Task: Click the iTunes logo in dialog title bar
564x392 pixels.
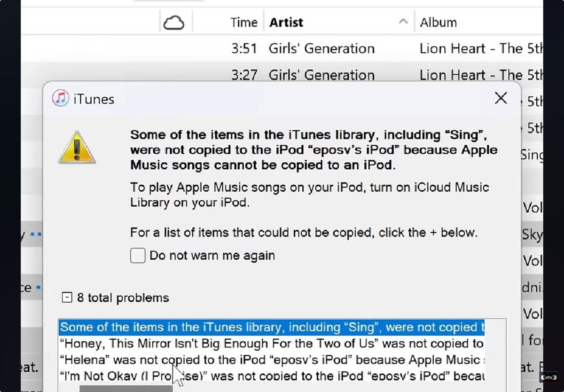Action: click(61, 99)
